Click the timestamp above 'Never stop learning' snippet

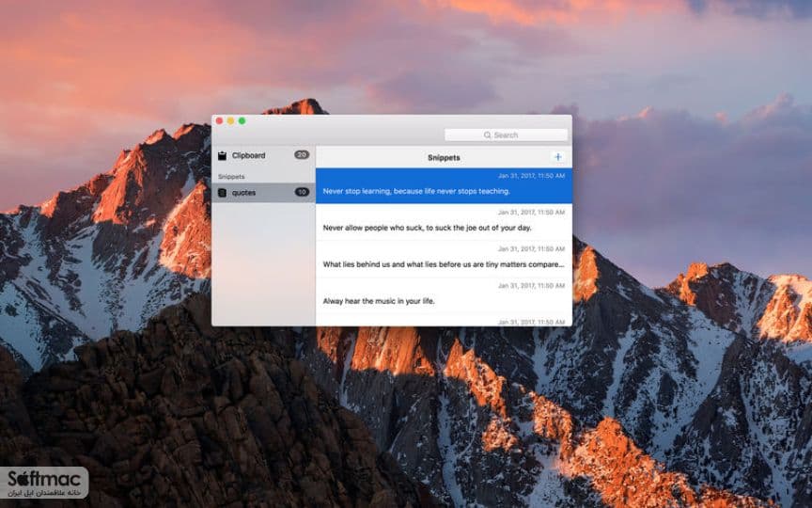(531, 176)
